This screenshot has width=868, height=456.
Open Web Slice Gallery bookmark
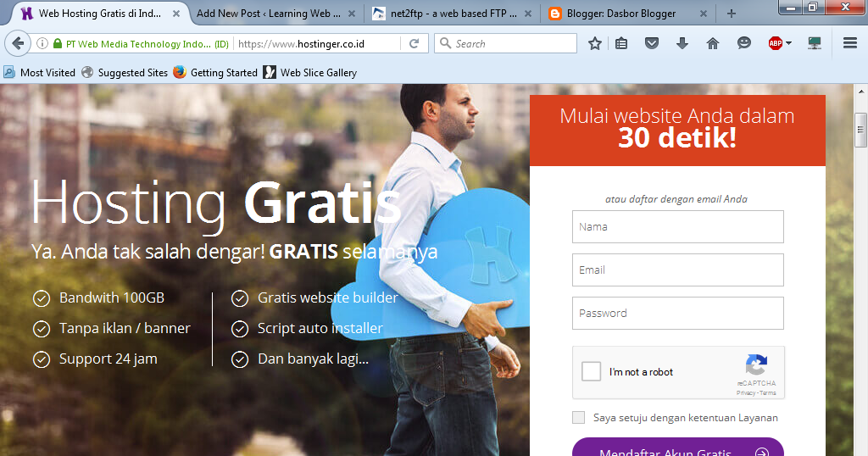point(310,73)
